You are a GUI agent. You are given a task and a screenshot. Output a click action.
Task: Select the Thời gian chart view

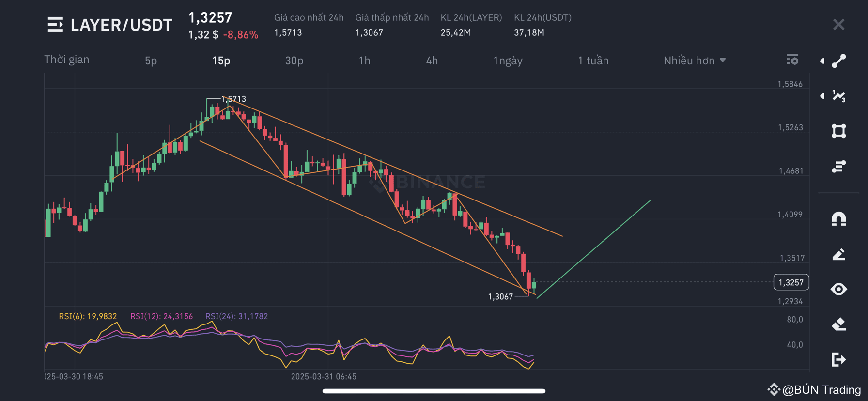(67, 60)
